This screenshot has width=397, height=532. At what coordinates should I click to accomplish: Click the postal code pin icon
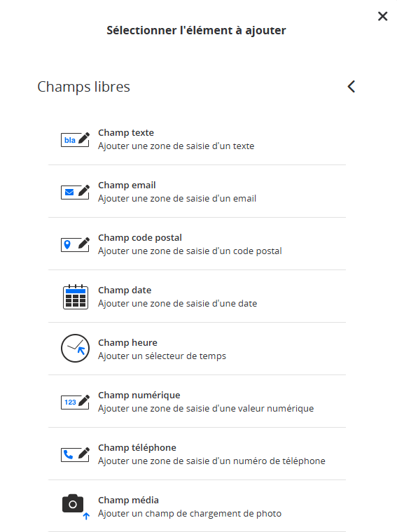[x=76, y=244]
